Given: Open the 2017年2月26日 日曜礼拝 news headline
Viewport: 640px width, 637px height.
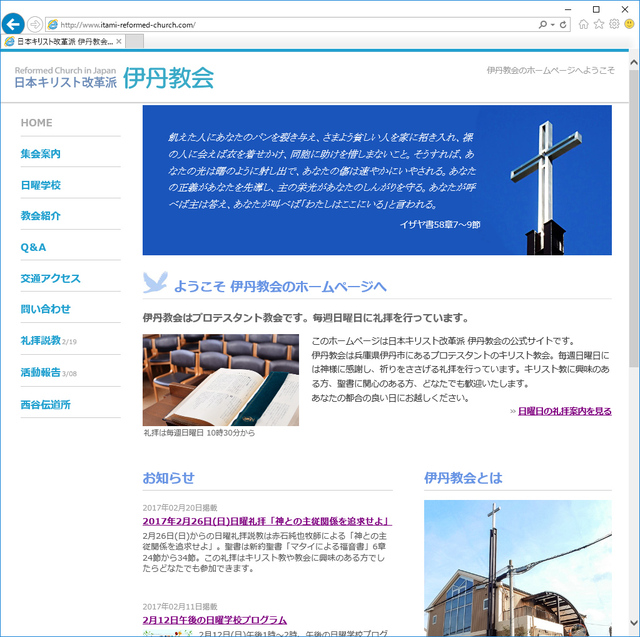Looking at the screenshot, I should [266, 521].
